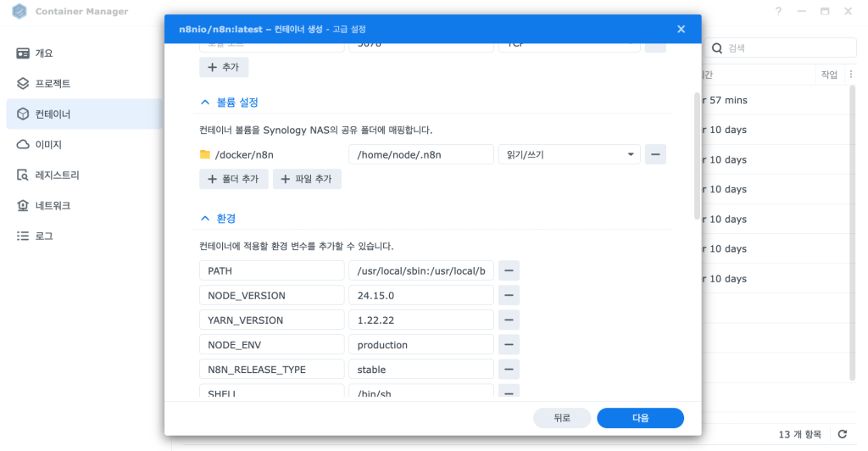Edit the NODE_ENV name field
Viewport: 868px width, 451px height.
[x=272, y=345]
